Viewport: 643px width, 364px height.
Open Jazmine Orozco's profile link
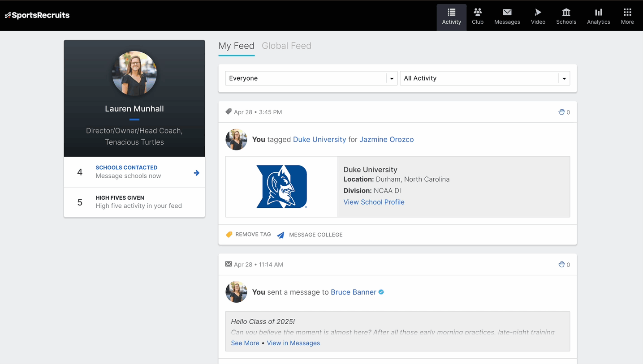387,140
